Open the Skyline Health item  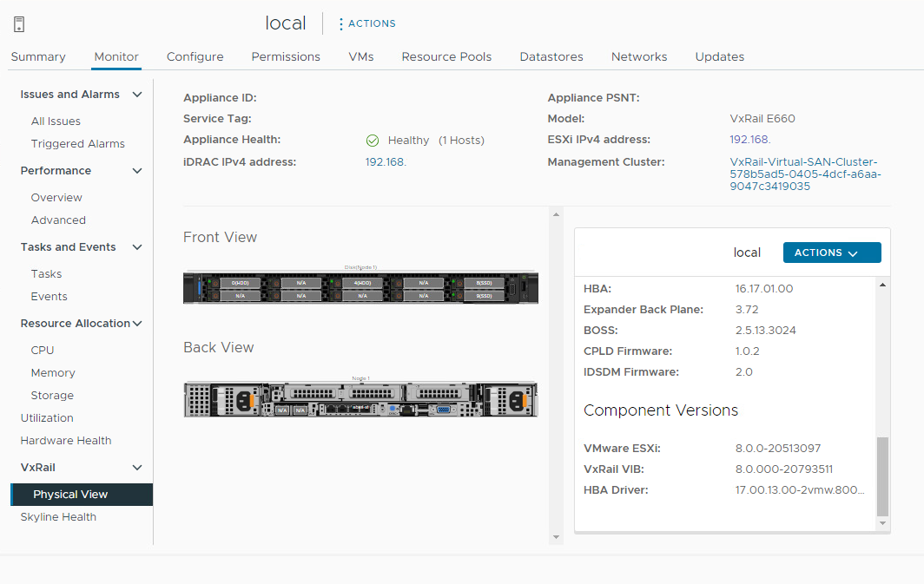click(x=58, y=517)
